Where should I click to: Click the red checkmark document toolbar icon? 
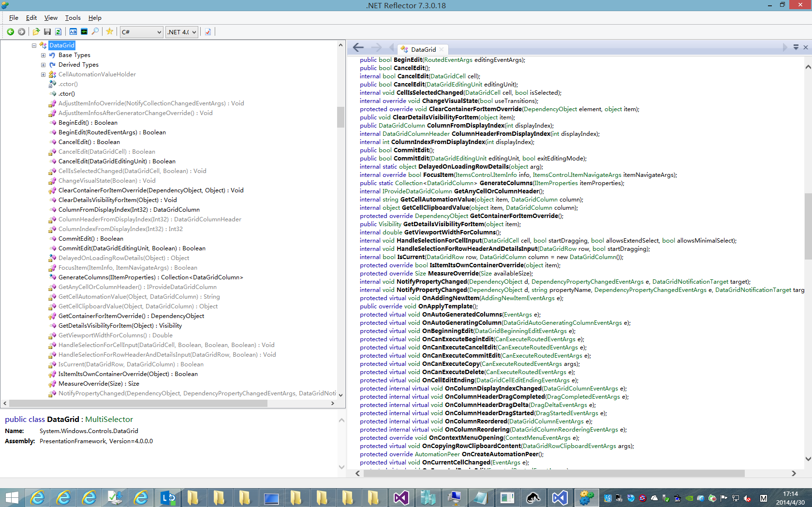208,32
